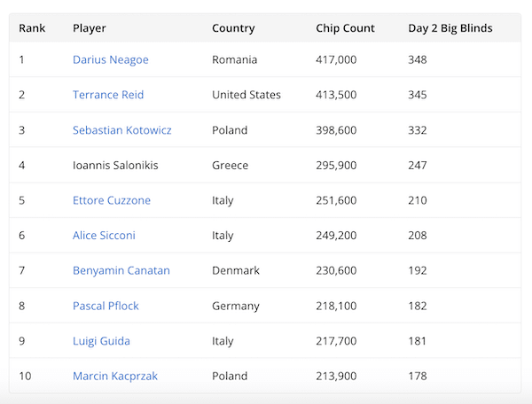
Task: Click the Player column header
Action: coord(90,28)
